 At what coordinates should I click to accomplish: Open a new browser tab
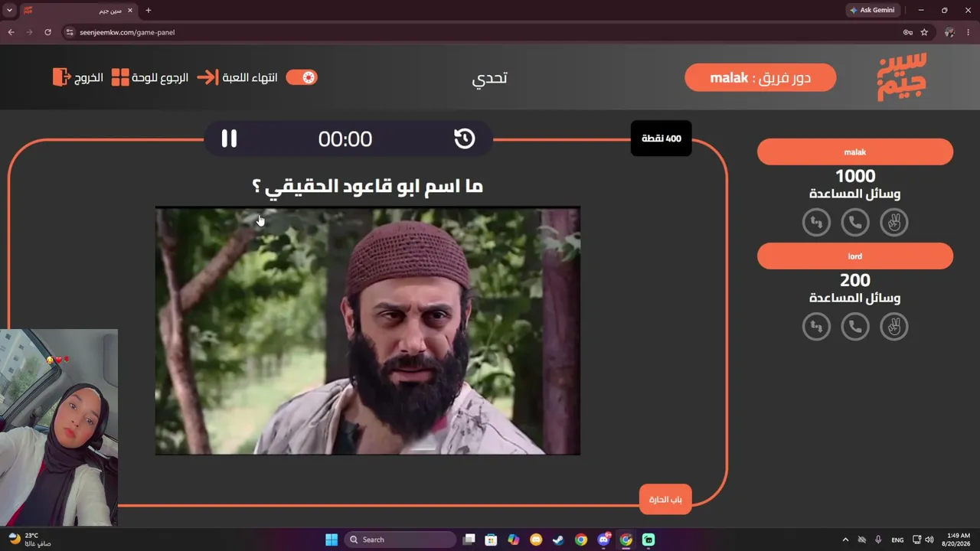pyautogui.click(x=149, y=11)
